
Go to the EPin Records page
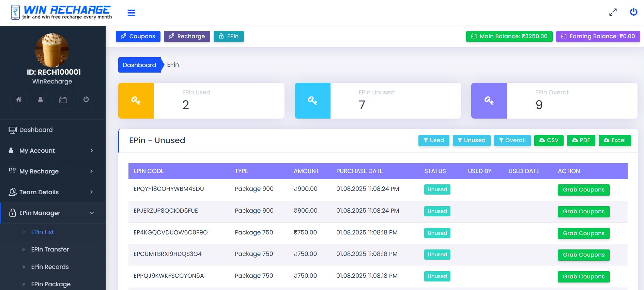click(x=50, y=267)
